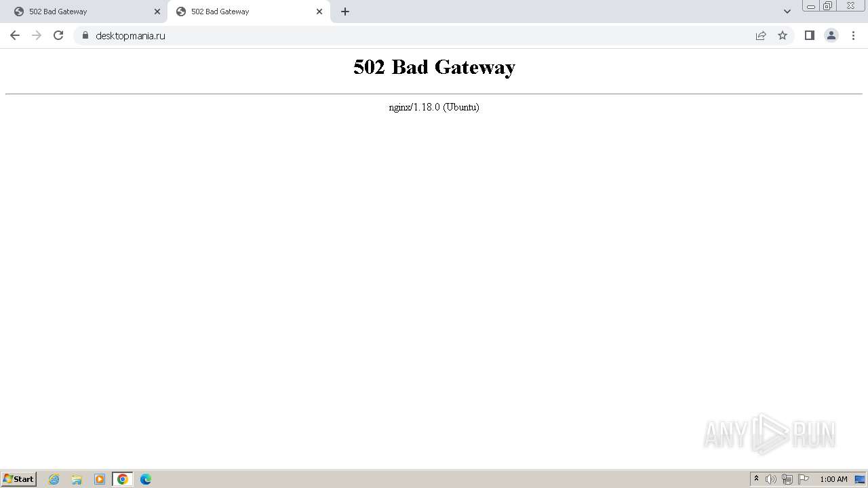Click the nginx/1.18.0 (Ubuntu) text
The height and width of the screenshot is (488, 868).
[434, 107]
